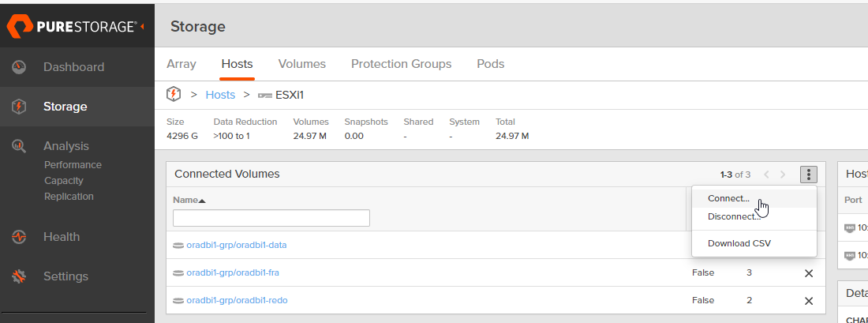Image resolution: width=868 pixels, height=323 pixels.
Task: Sort by the Name column header
Action: [x=189, y=200]
